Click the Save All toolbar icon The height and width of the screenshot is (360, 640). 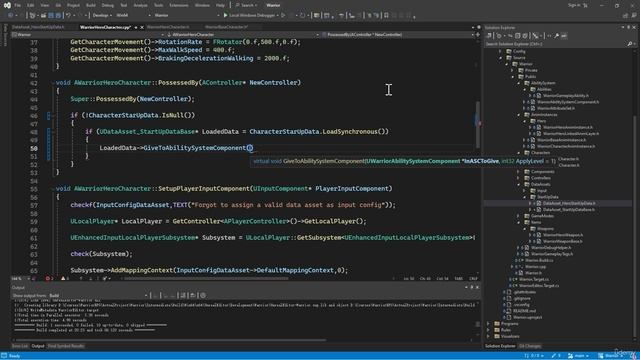[x=58, y=16]
